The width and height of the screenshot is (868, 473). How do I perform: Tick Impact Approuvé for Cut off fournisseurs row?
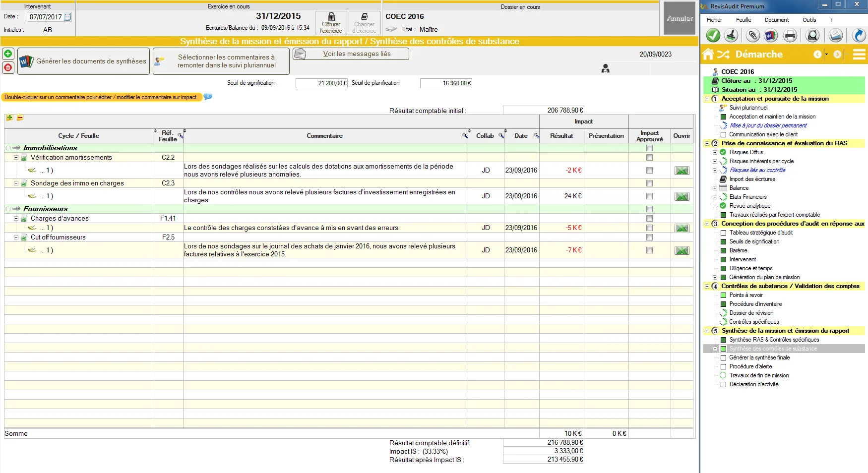point(649,237)
